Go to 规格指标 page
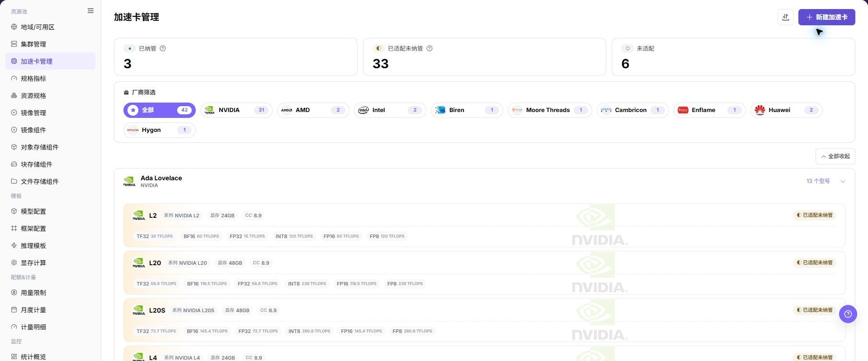This screenshot has width=868, height=361. click(50, 79)
